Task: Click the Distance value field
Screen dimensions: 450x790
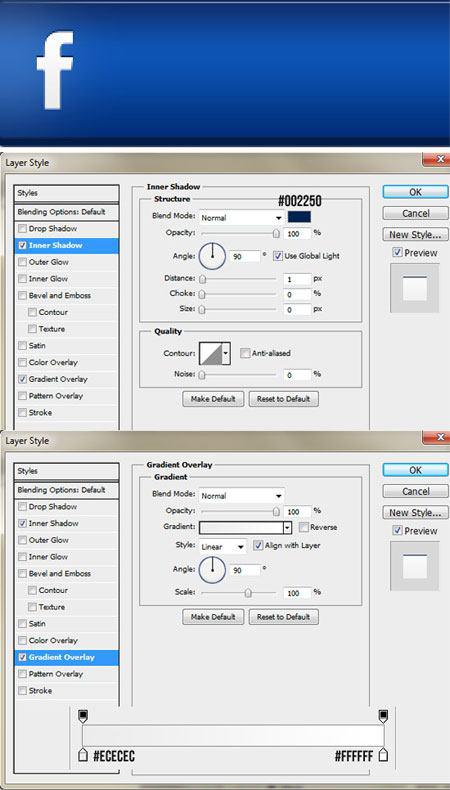Action: pos(297,279)
